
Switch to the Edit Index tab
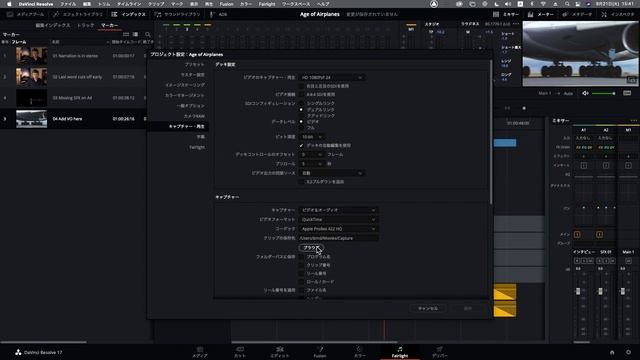53,25
